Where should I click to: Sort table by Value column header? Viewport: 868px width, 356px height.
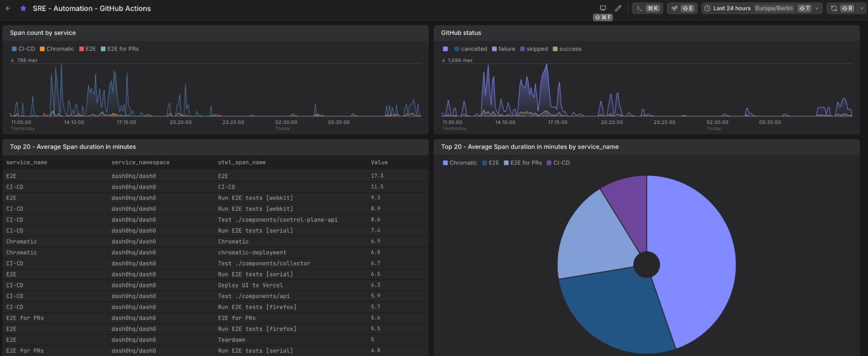(x=379, y=163)
